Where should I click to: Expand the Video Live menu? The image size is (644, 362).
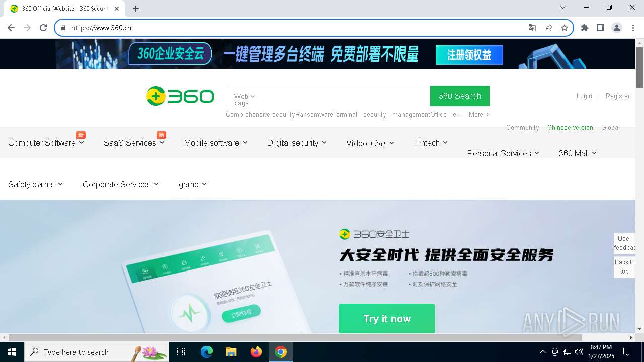370,143
